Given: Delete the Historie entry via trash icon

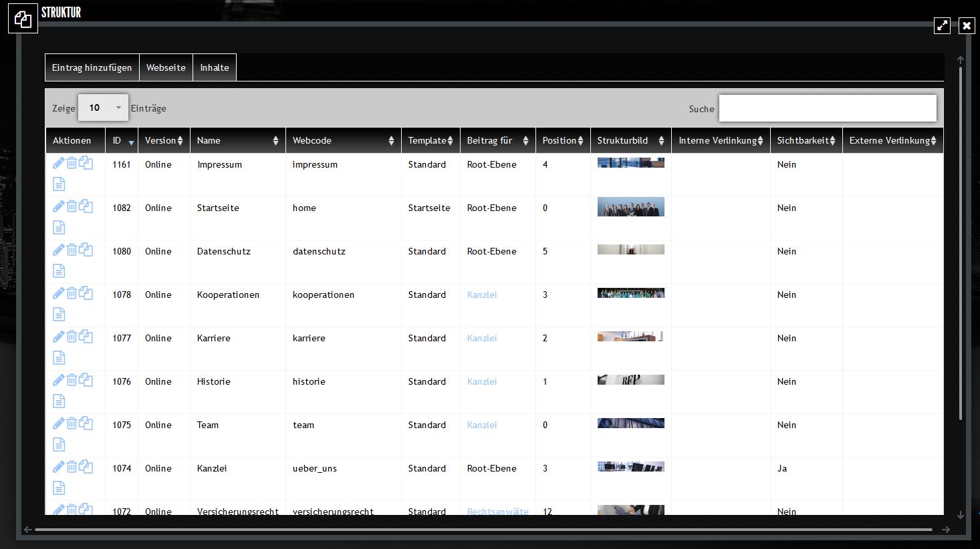Looking at the screenshot, I should pyautogui.click(x=72, y=380).
